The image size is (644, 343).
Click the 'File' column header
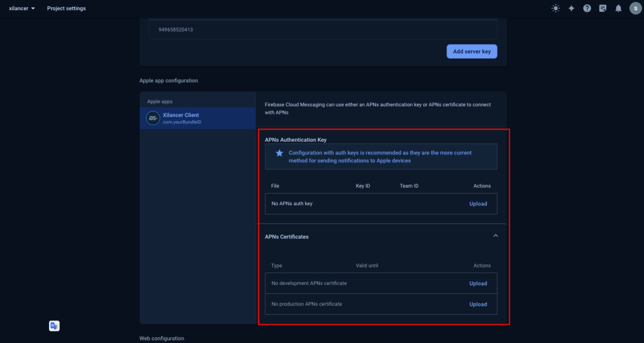275,186
